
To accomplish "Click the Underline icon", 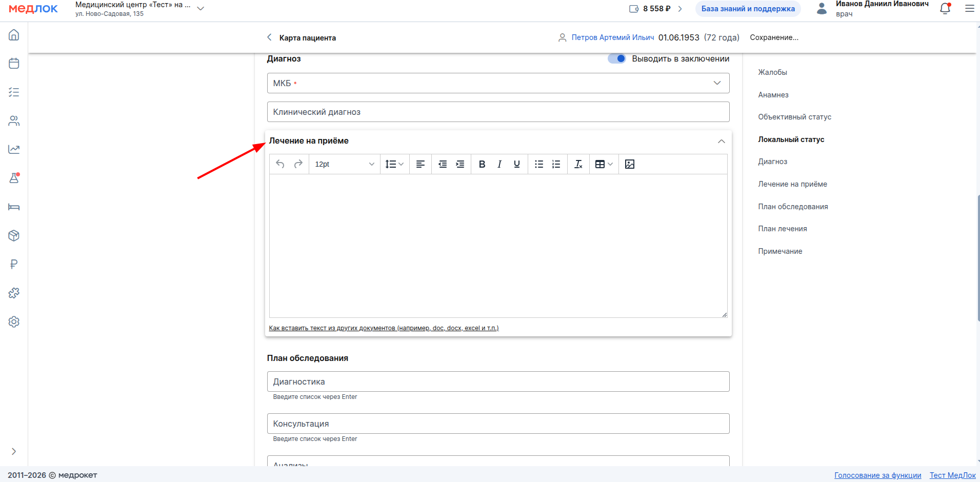I will point(516,164).
